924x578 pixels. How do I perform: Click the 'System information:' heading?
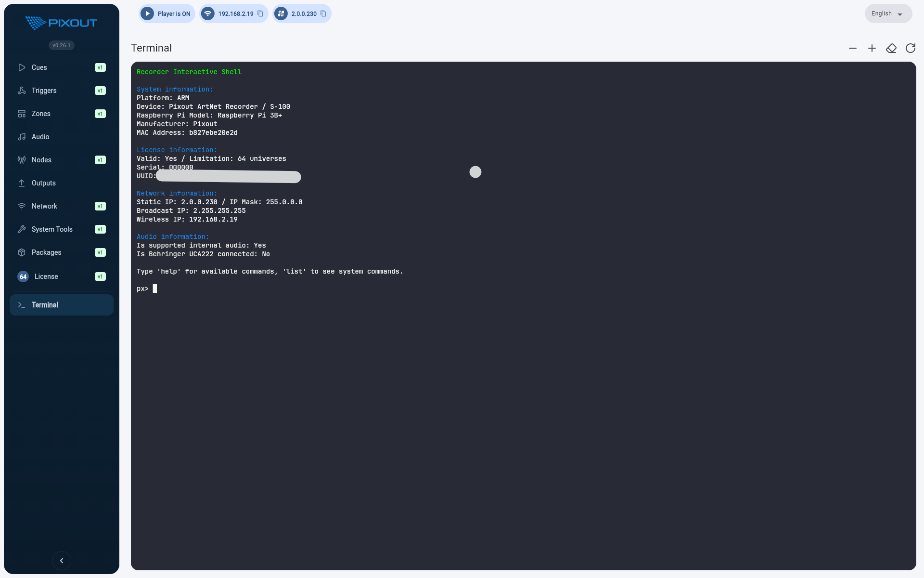point(175,89)
